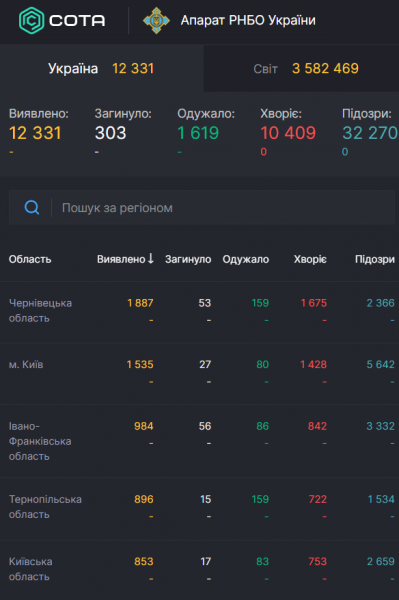Sort table by Підозри column
Viewport: 399px width, 600px height.
[x=375, y=259]
